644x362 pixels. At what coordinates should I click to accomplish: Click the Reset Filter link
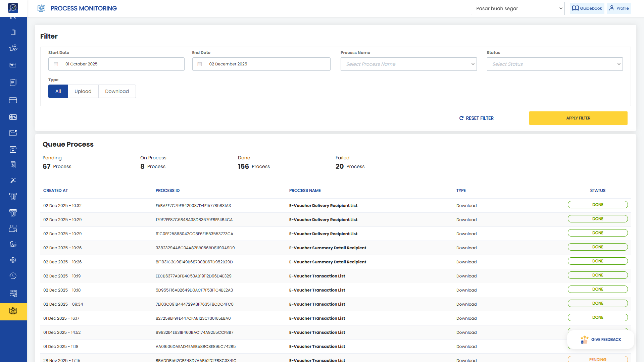click(477, 118)
